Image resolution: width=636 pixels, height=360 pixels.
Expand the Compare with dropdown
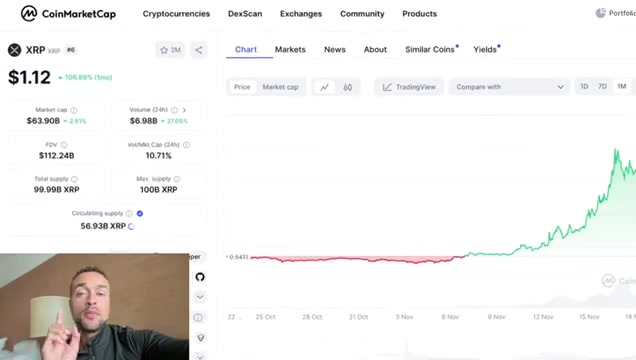pyautogui.click(x=509, y=87)
